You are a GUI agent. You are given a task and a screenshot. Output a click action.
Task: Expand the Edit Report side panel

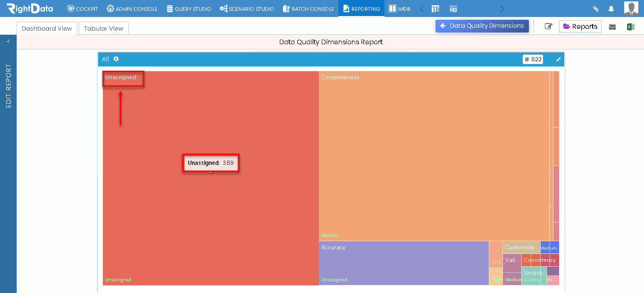pos(8,41)
